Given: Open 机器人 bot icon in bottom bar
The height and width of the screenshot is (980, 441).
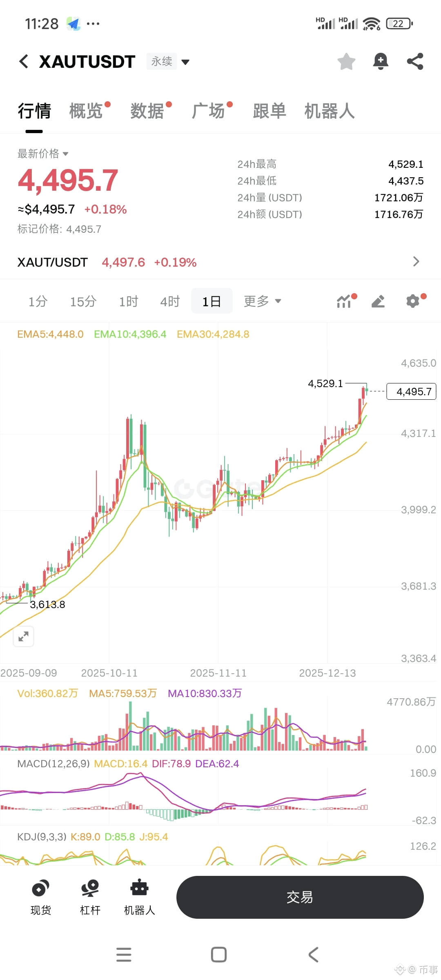Looking at the screenshot, I should (139, 897).
